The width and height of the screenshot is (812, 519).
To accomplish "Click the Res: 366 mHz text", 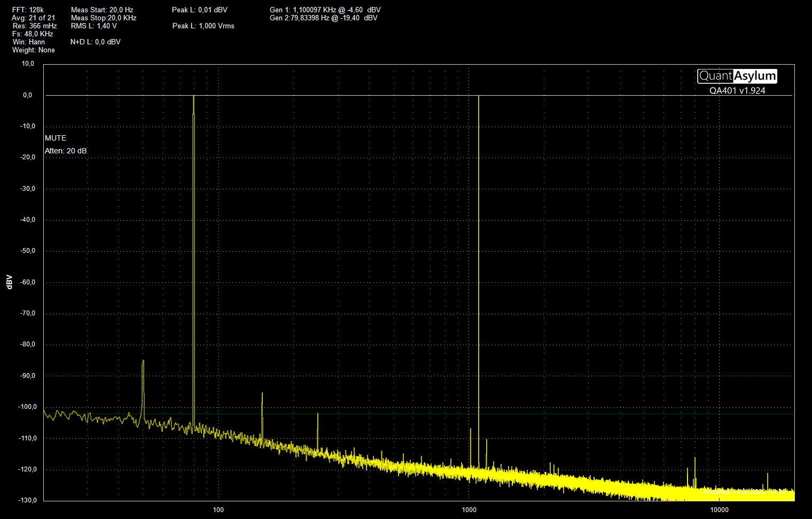I will tap(35, 26).
